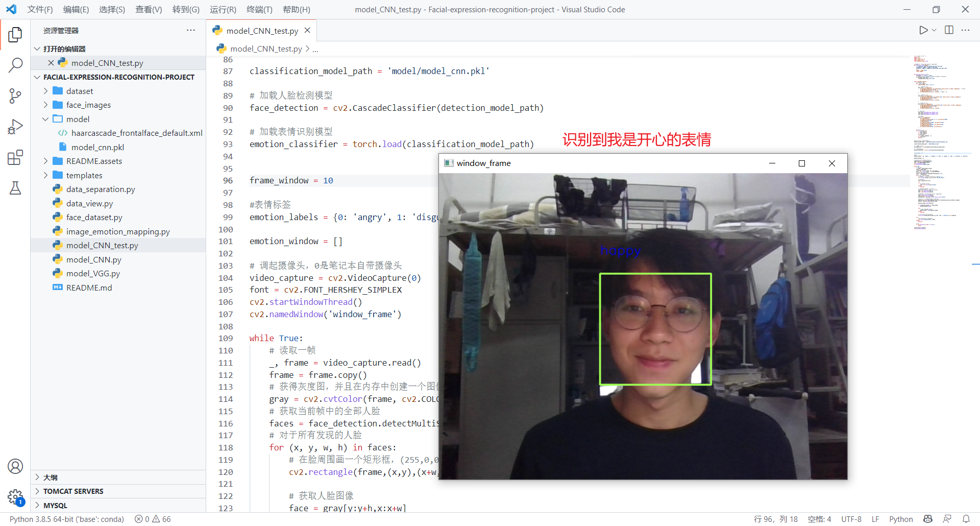
Task: Maximize the window_frame camera window
Action: click(802, 163)
